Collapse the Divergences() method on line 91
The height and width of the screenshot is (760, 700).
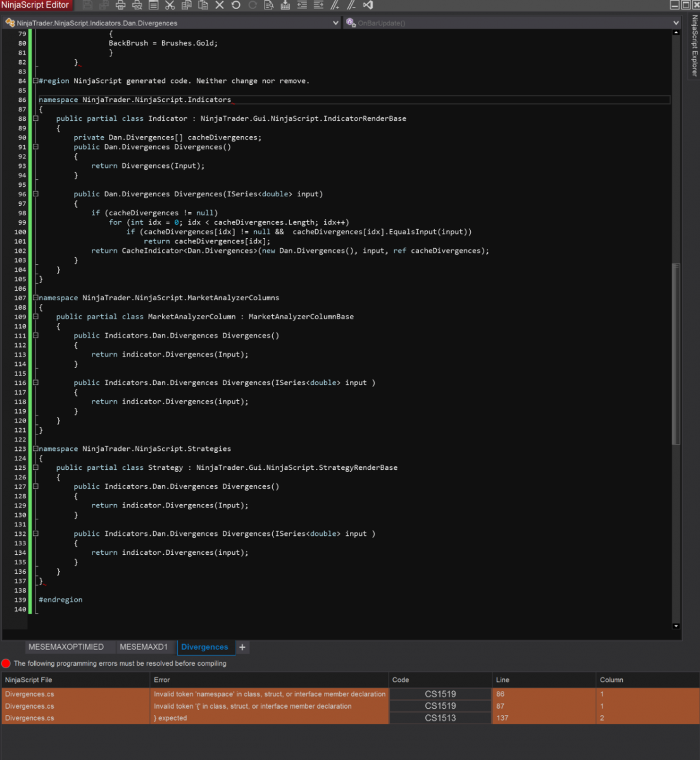point(35,147)
